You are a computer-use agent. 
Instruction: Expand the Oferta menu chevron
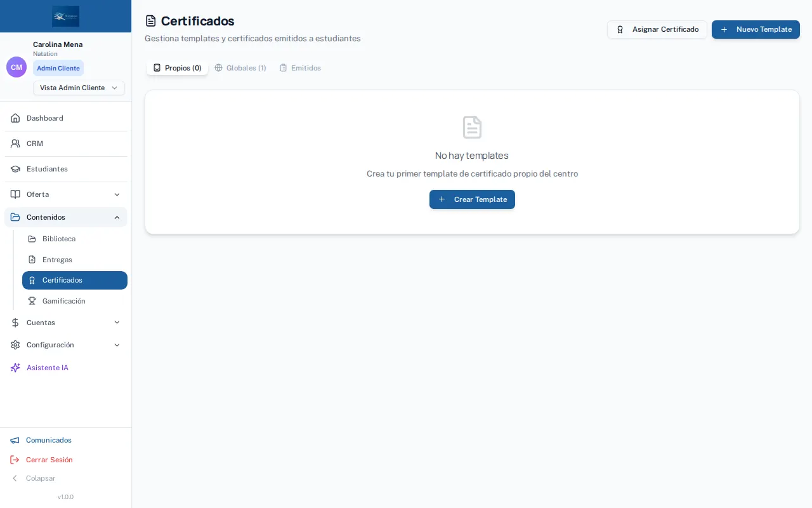(117, 194)
